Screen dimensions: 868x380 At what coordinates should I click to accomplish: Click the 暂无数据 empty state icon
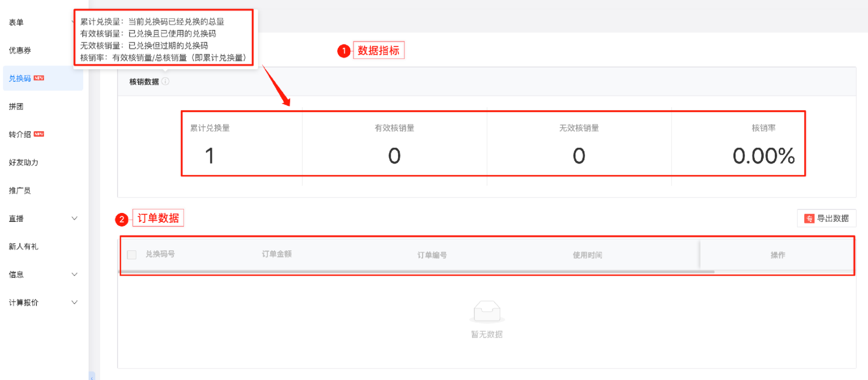[x=487, y=312]
